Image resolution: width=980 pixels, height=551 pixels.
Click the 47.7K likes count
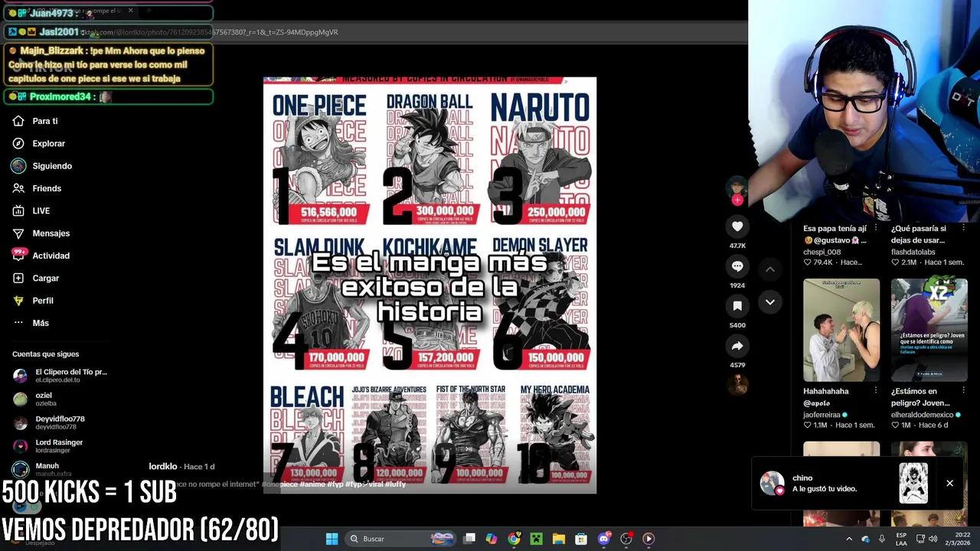pos(737,246)
